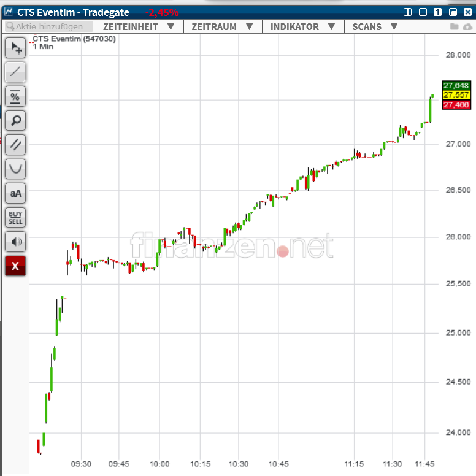
Task: Click the 11:45 time axis label
Action: [424, 464]
